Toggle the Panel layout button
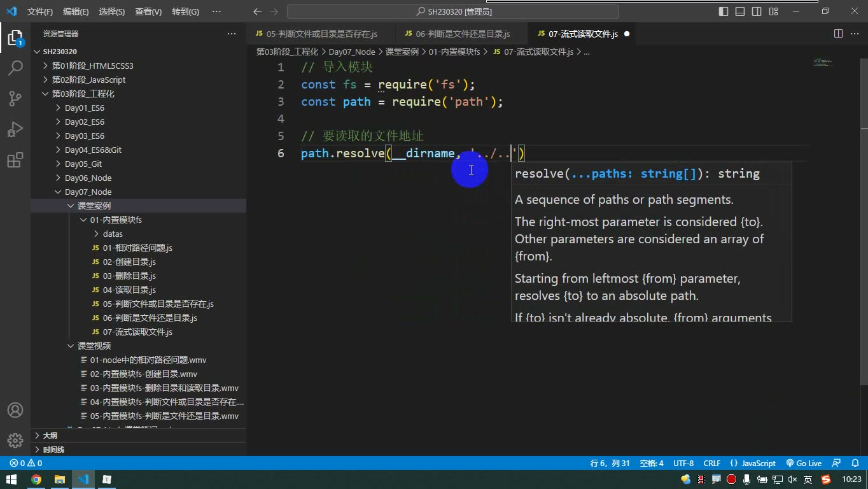This screenshot has width=868, height=489. 740,11
